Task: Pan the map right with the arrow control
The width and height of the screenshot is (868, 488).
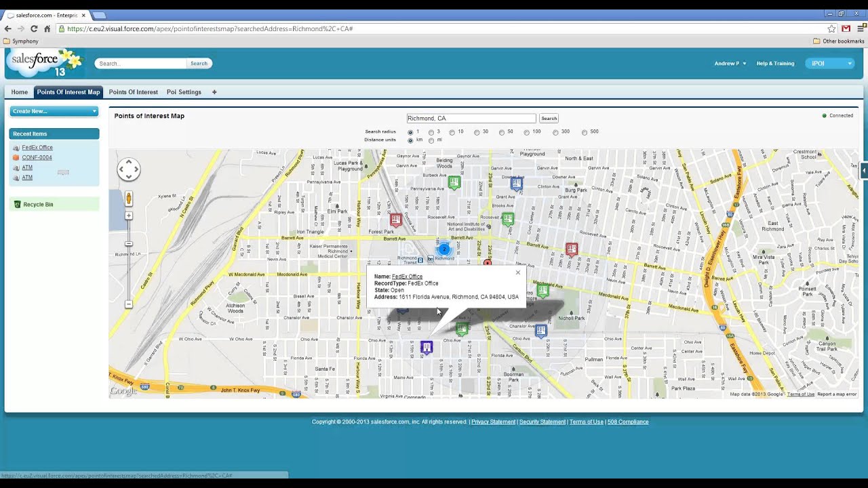Action: coord(136,169)
